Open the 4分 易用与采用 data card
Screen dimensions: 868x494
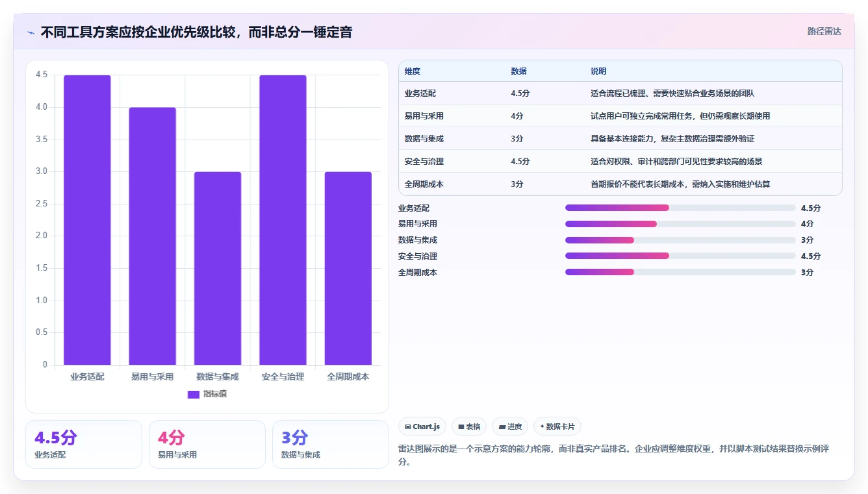click(x=207, y=444)
